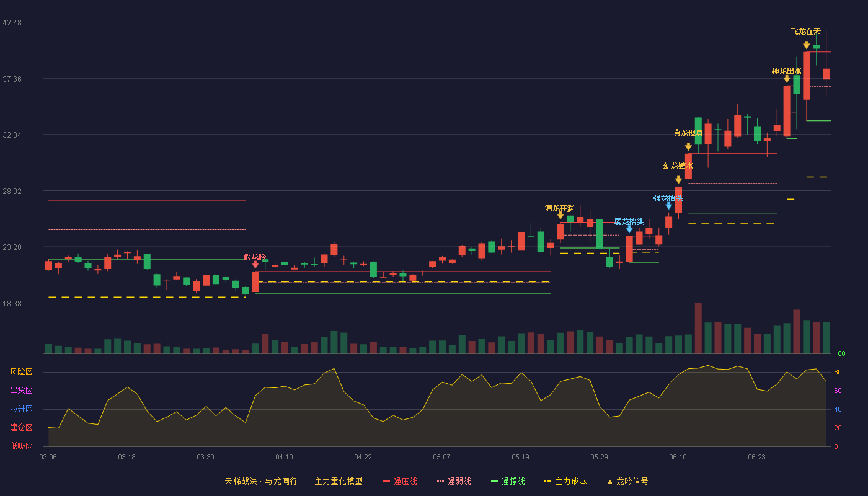868x496 pixels.
Task: Click the tallest volume bar in the volume pane
Action: click(x=698, y=328)
